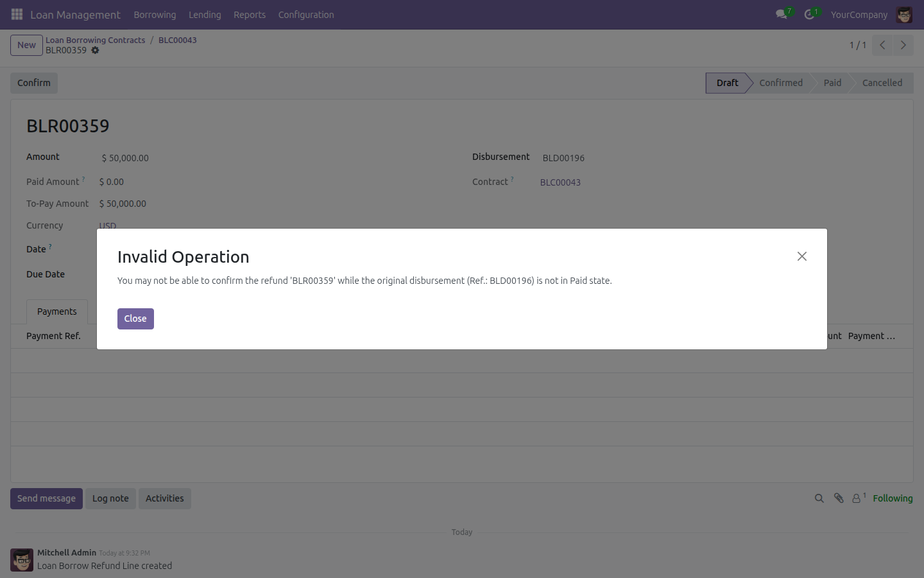Open the conversations chat bubble icon
Screen dimensions: 924x578
pos(782,14)
